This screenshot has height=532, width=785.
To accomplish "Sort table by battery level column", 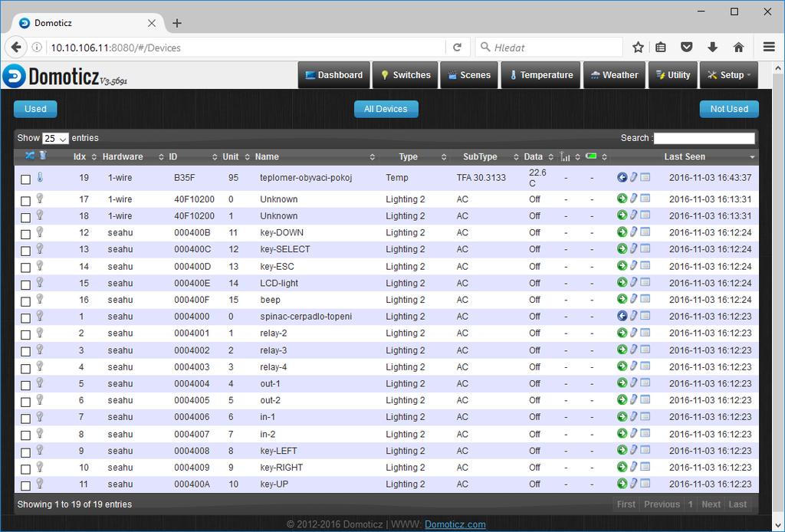I will 596,156.
